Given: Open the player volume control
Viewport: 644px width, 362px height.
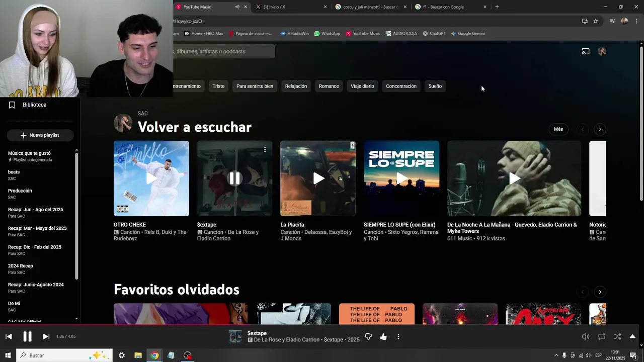Looking at the screenshot, I should tap(586, 336).
